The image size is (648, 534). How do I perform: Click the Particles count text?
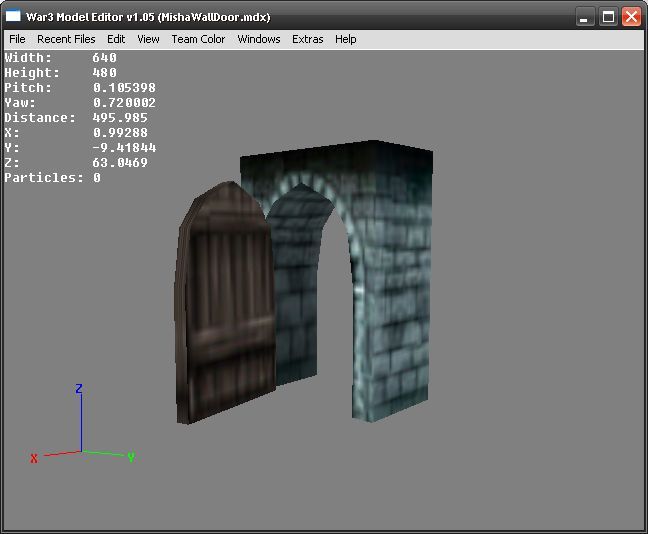(x=52, y=178)
